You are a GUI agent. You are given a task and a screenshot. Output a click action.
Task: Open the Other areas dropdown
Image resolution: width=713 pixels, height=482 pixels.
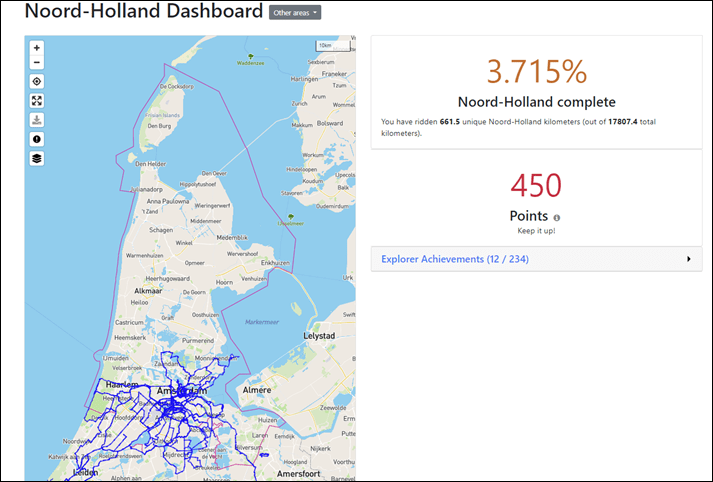pos(295,13)
